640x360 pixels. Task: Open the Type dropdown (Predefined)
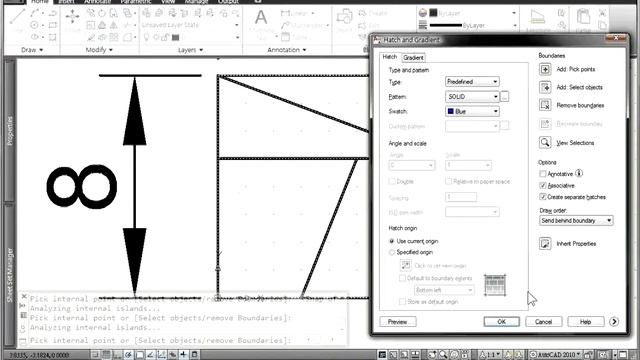point(472,82)
